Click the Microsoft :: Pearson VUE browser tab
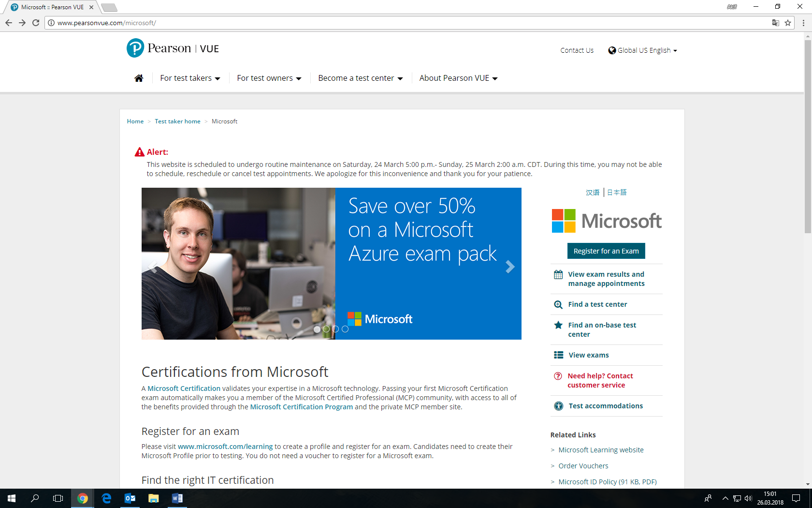Screen dimensions: 812x508 [x=52, y=7]
